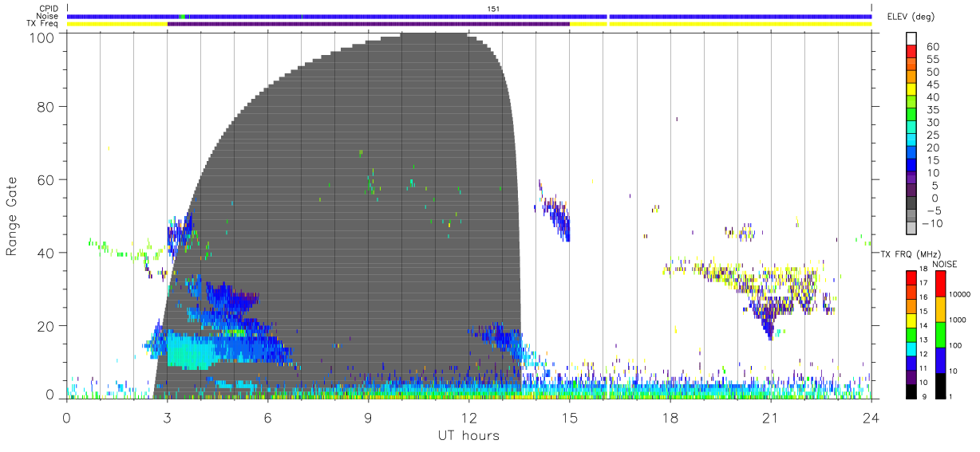Click UT hours axis tick 3
The width and height of the screenshot is (980, 452).
tap(168, 418)
